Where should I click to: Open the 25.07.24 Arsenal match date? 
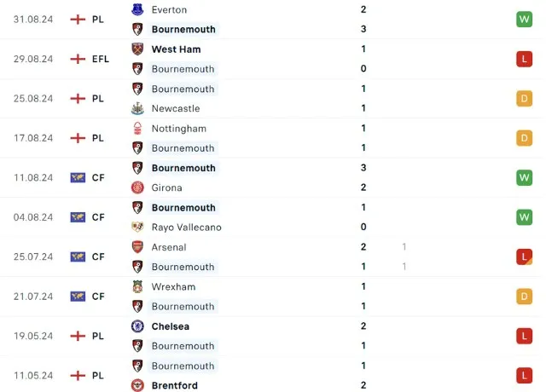tap(33, 257)
